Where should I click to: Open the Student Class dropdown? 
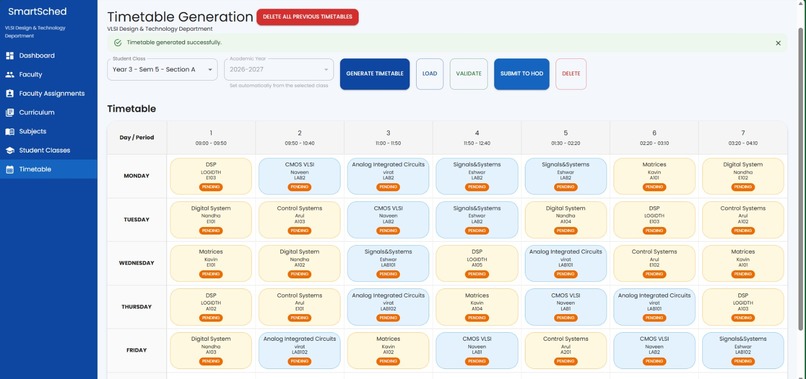tap(162, 70)
